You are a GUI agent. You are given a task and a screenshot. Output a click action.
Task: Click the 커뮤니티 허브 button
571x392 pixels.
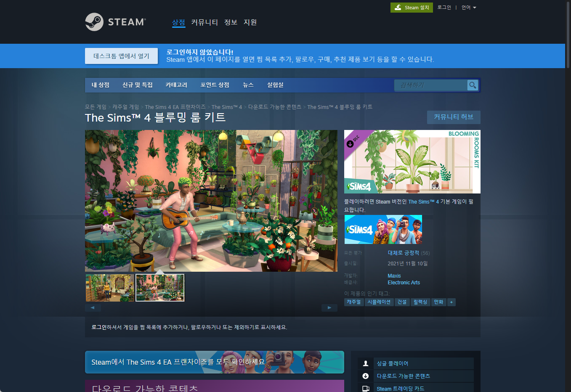pyautogui.click(x=454, y=117)
